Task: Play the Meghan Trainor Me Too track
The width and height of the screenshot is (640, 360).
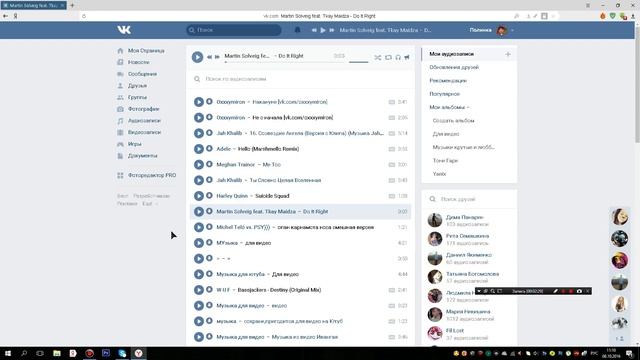Action: (199, 164)
